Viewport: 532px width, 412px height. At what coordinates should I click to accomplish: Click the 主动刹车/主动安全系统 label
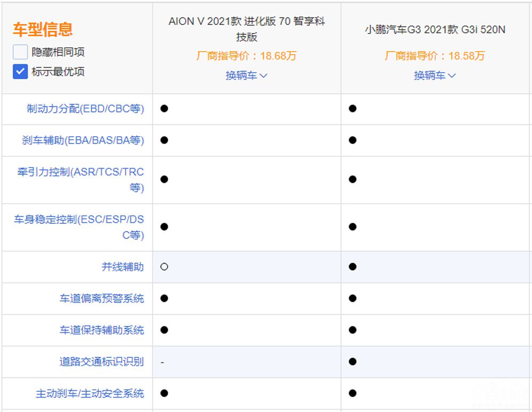pyautogui.click(x=90, y=393)
